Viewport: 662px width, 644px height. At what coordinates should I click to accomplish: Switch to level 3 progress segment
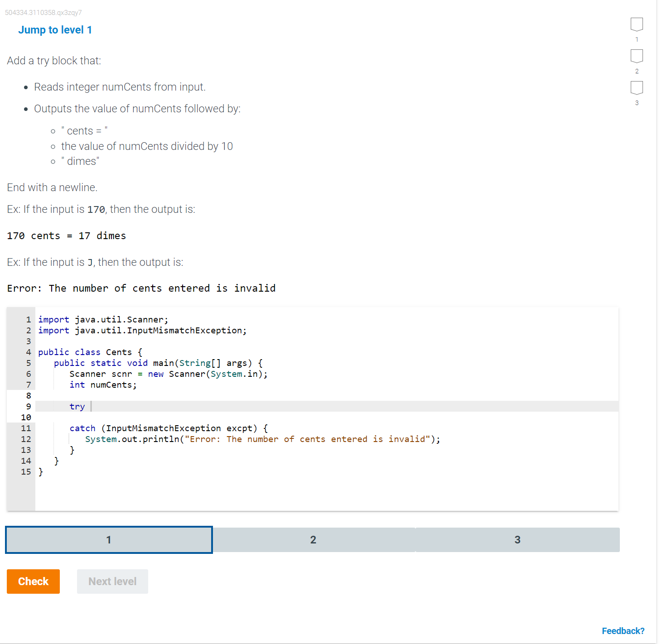tap(517, 539)
